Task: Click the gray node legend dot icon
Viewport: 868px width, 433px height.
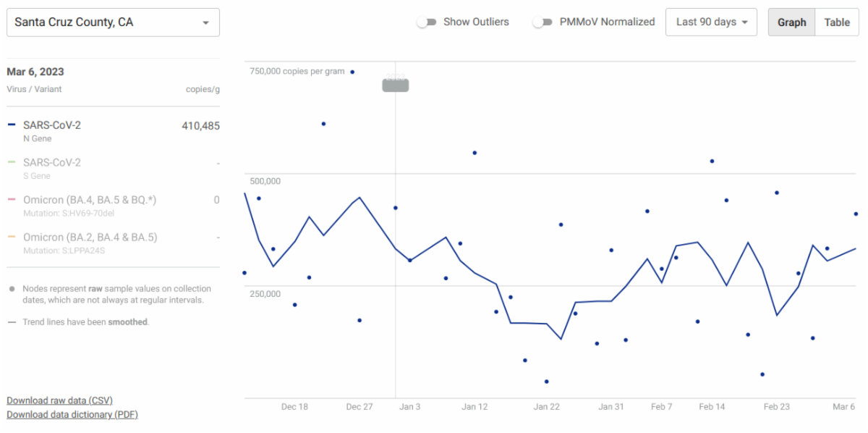Action: click(12, 289)
